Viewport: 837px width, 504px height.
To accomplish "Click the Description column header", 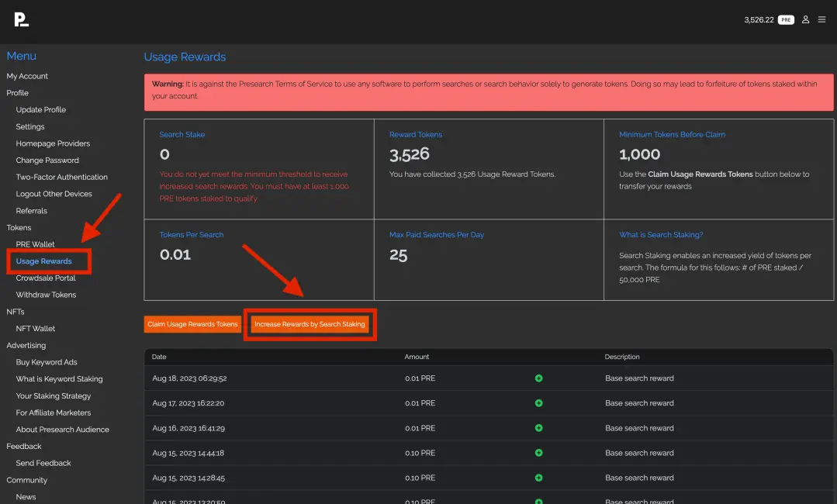I will [x=622, y=357].
